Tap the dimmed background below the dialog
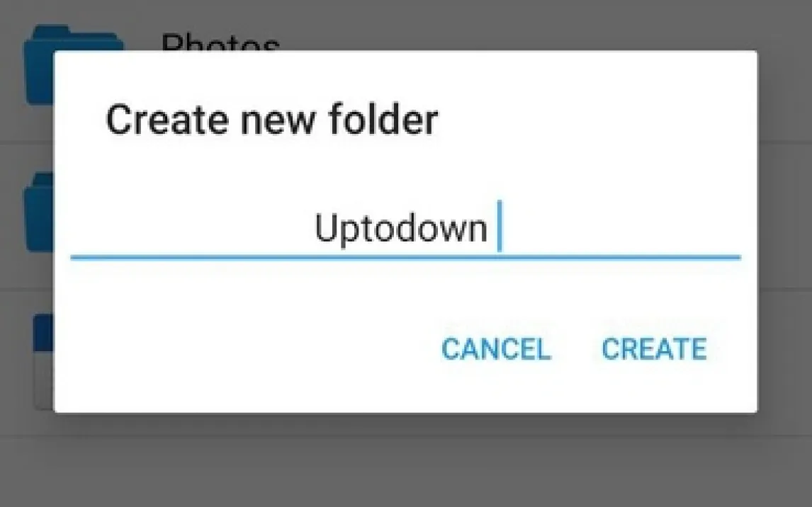This screenshot has width=812, height=507. click(x=406, y=460)
